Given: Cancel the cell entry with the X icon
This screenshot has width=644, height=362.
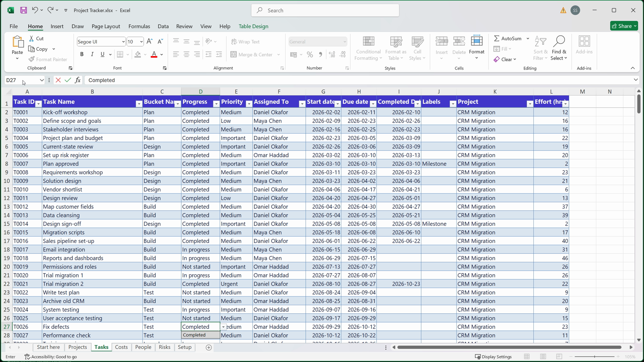Looking at the screenshot, I should click(x=58, y=80).
